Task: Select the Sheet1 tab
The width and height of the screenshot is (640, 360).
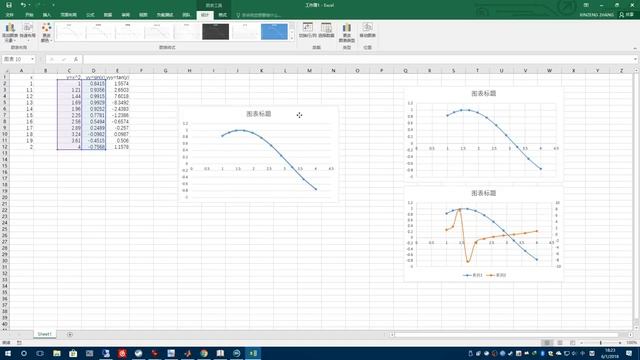Action: (44, 334)
